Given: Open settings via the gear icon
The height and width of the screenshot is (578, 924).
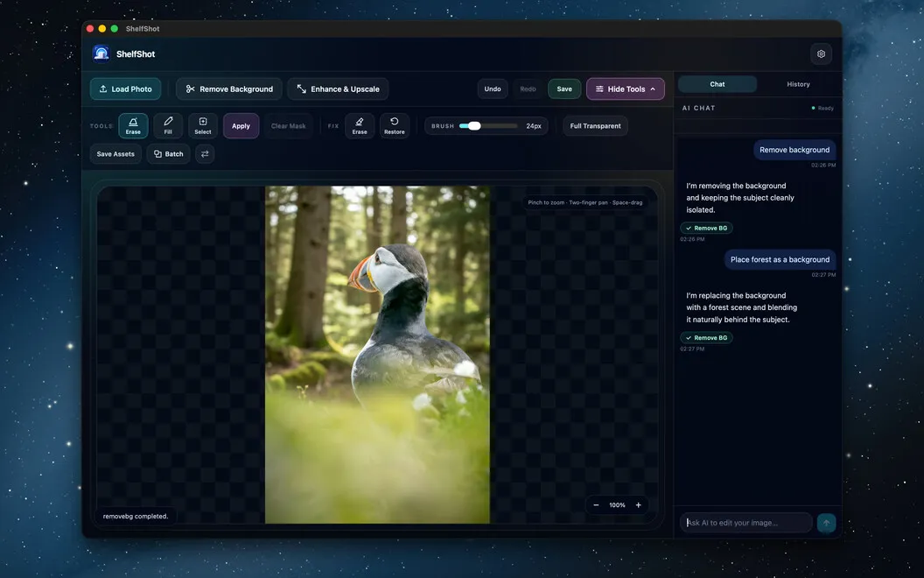Looking at the screenshot, I should (821, 53).
